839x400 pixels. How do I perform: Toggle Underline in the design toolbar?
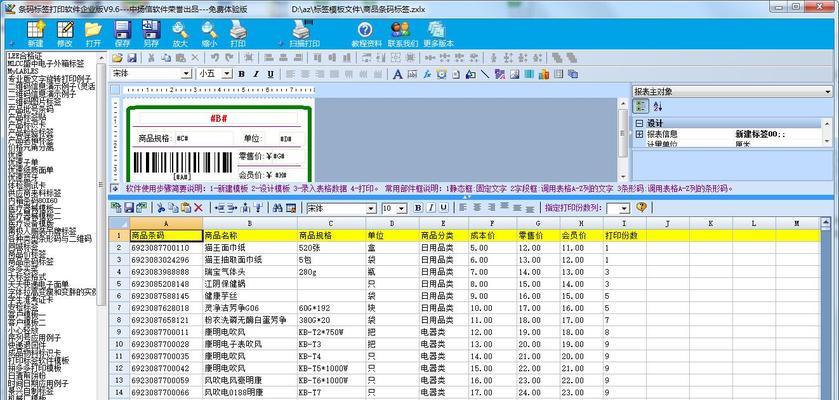pos(270,74)
